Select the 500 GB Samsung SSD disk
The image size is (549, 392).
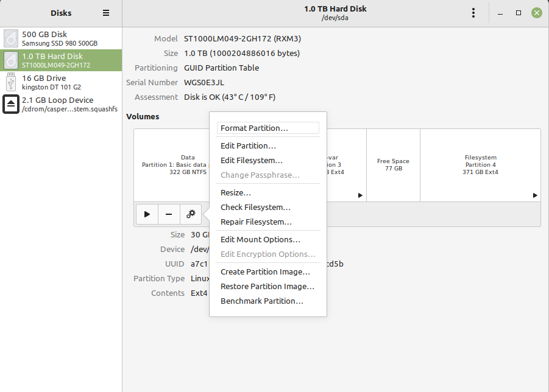(x=61, y=38)
